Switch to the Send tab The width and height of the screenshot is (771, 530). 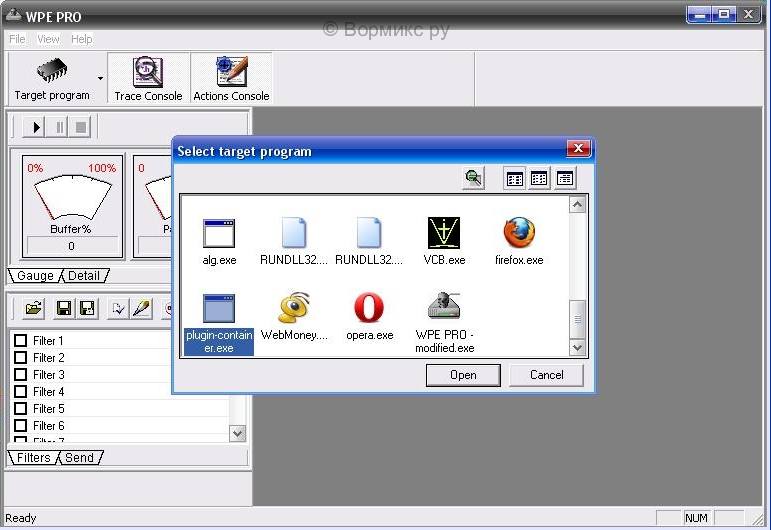pyautogui.click(x=79, y=458)
